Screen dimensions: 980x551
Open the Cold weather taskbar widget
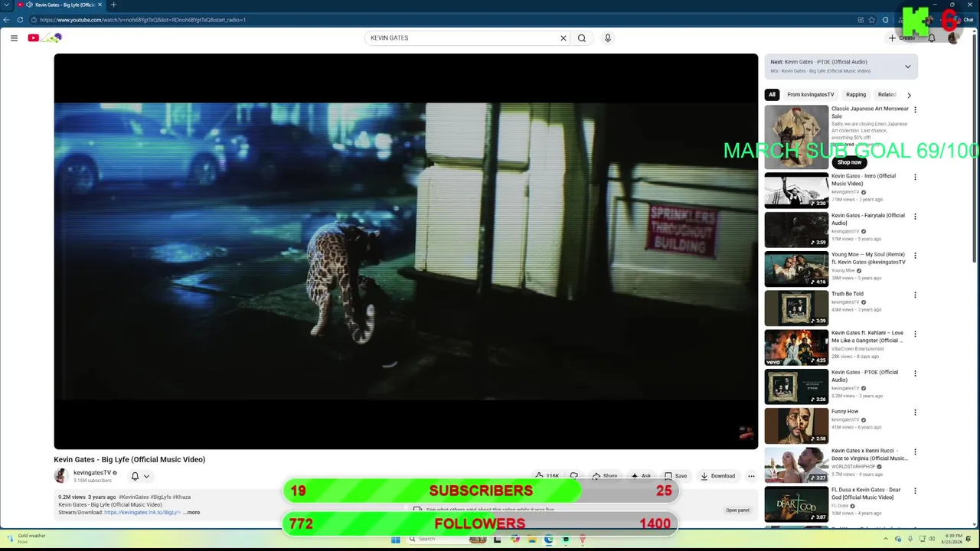point(24,539)
